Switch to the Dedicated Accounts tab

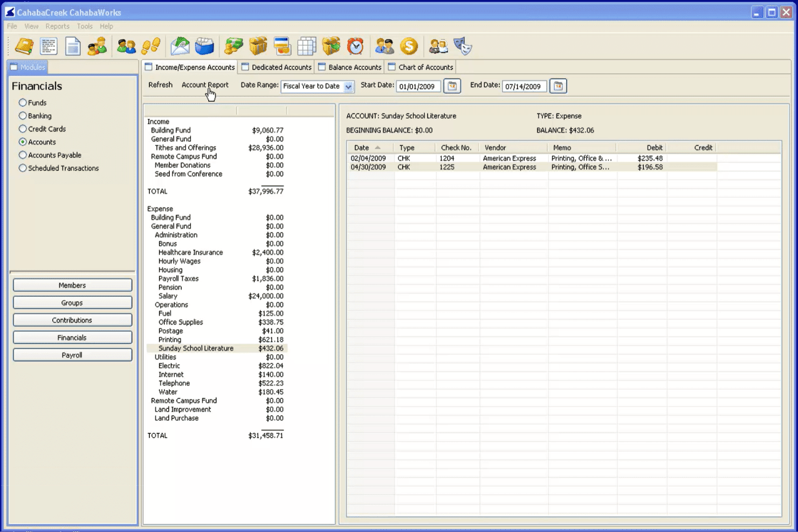(276, 67)
